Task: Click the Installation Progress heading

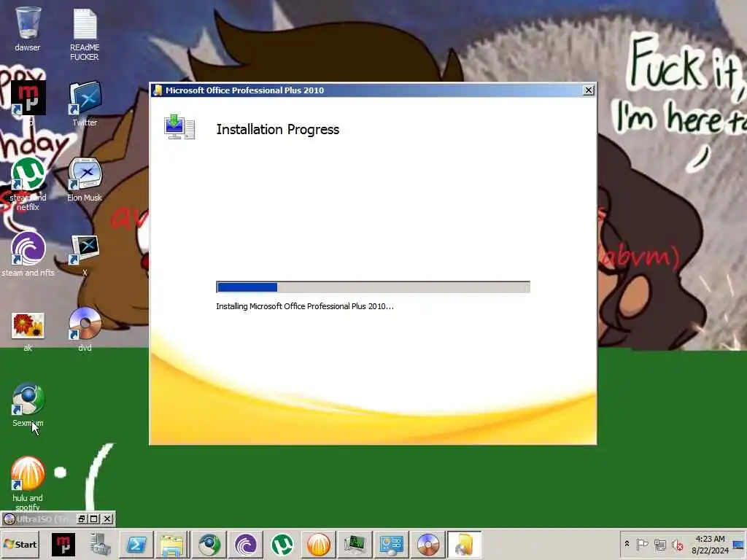Action: coord(278,130)
